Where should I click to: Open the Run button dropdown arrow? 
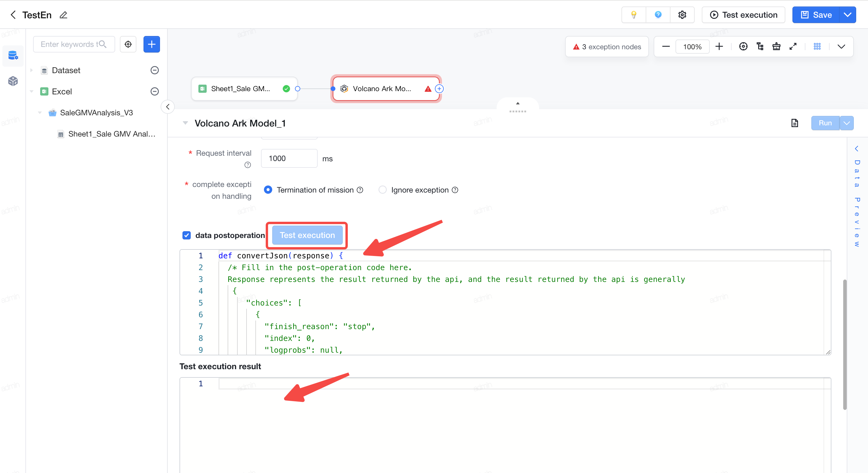click(846, 123)
